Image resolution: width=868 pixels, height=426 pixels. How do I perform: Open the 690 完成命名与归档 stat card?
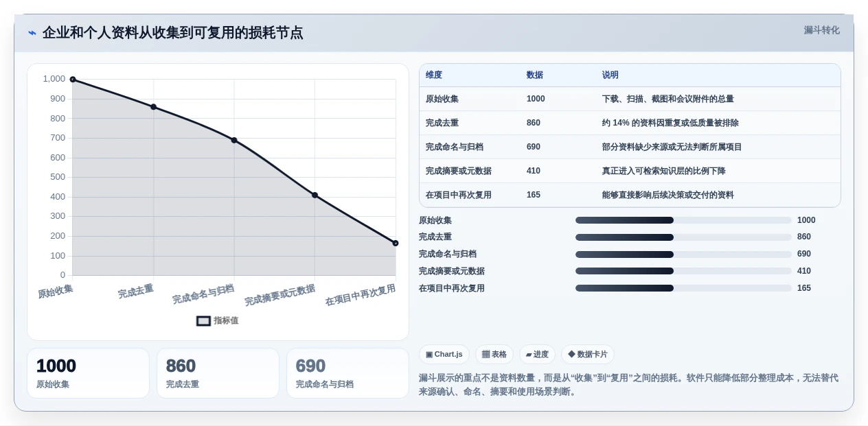[347, 373]
